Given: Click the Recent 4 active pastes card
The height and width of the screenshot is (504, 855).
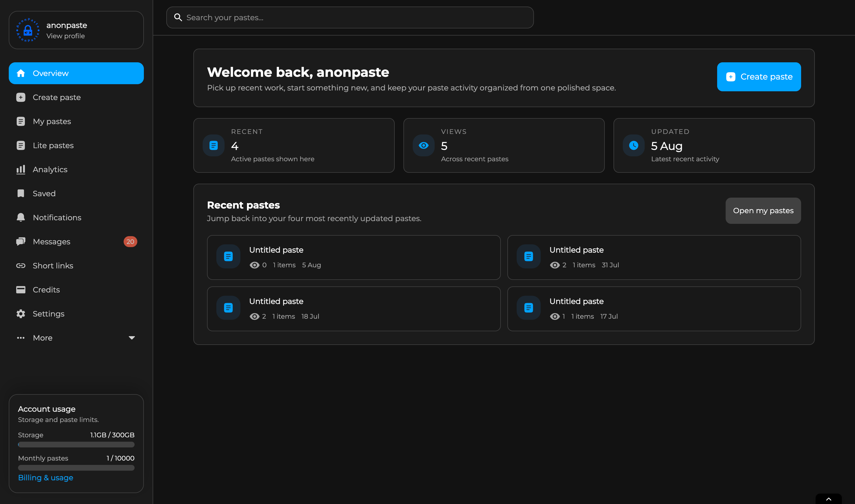Looking at the screenshot, I should coord(294,145).
